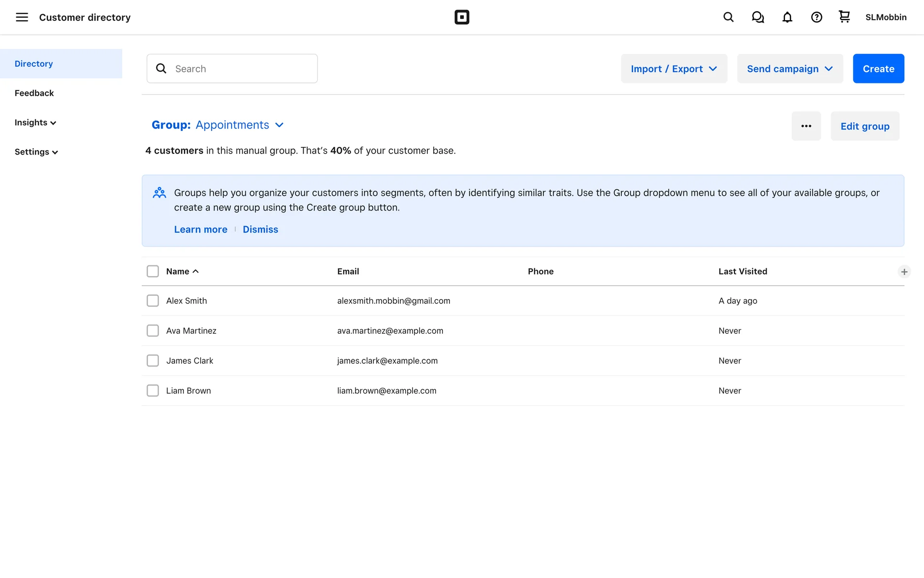The height and width of the screenshot is (578, 924).
Task: Open the global search magnifier icon
Action: pos(728,17)
